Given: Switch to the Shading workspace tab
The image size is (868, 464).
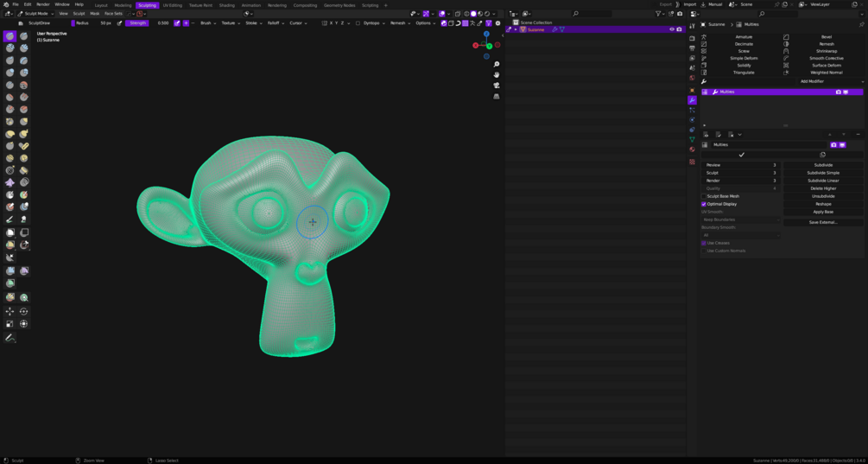Looking at the screenshot, I should tap(226, 5).
